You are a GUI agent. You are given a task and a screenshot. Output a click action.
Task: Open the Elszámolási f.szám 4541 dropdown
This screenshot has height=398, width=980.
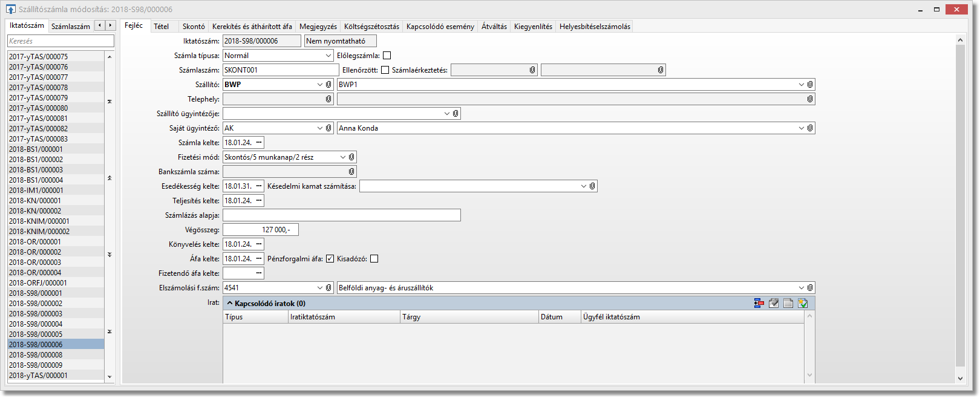coord(320,288)
